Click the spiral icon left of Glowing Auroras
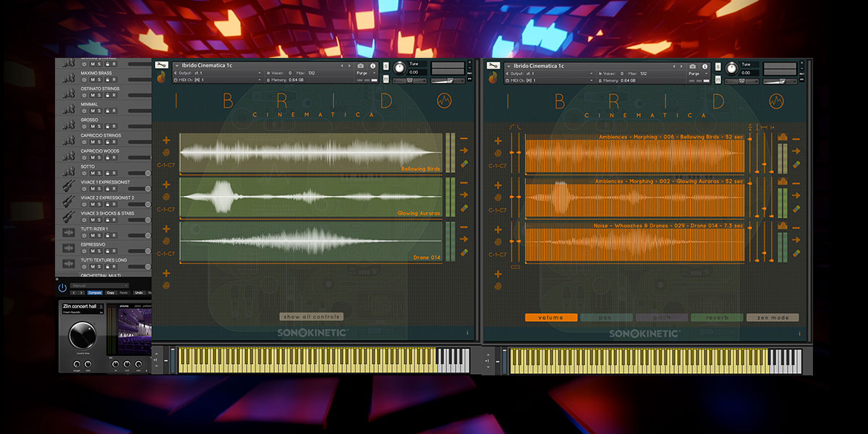 point(166,197)
